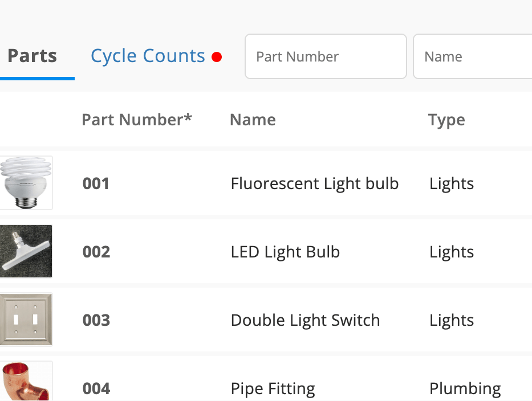Open the double light switch thumbnail
532x401 pixels.
(x=26, y=320)
